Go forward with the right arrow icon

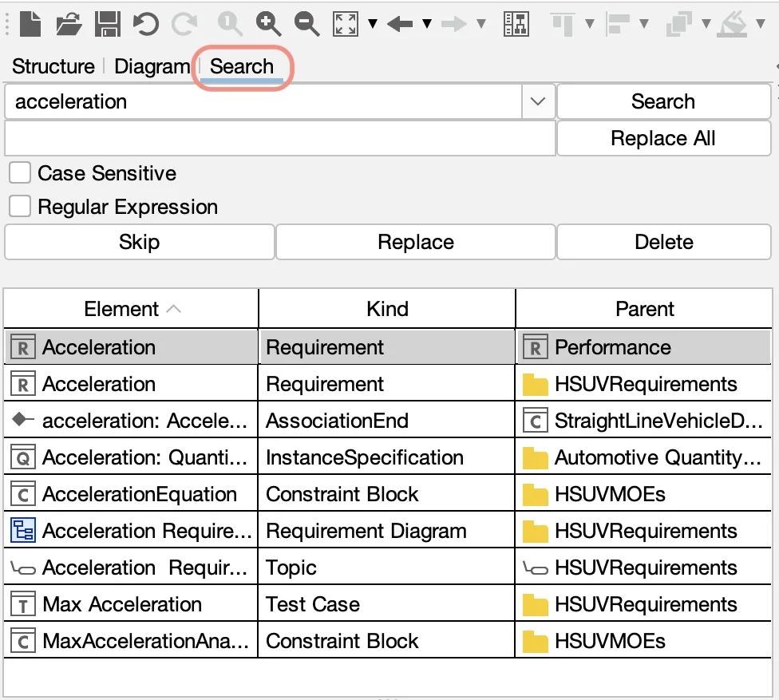pyautogui.click(x=454, y=24)
